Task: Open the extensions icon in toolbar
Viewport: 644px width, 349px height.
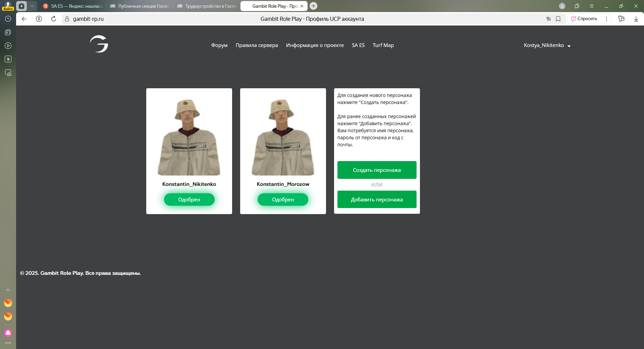Action: (x=621, y=19)
